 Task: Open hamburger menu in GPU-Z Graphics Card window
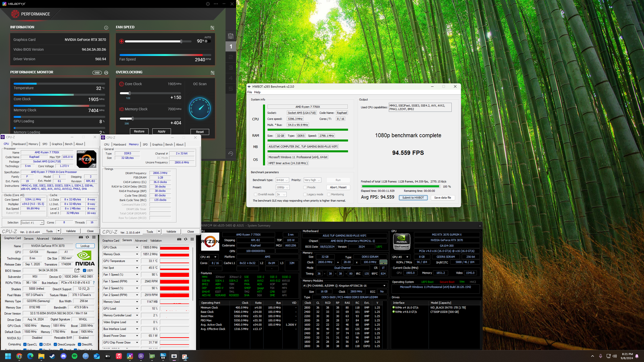coord(94,237)
